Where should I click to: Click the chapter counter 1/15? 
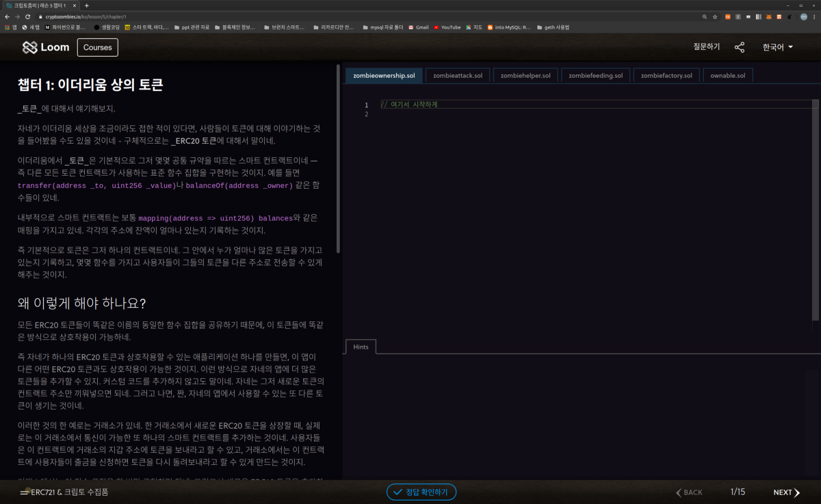[x=738, y=492]
